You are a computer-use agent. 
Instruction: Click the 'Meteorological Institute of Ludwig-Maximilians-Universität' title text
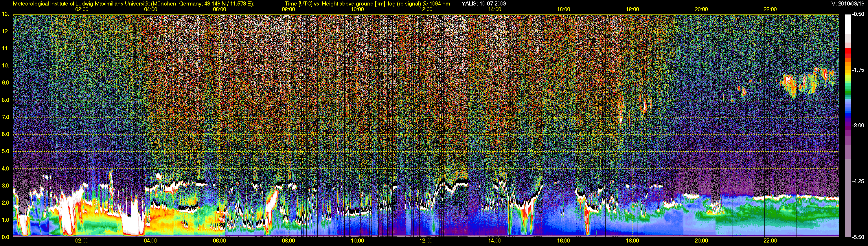(81, 4)
